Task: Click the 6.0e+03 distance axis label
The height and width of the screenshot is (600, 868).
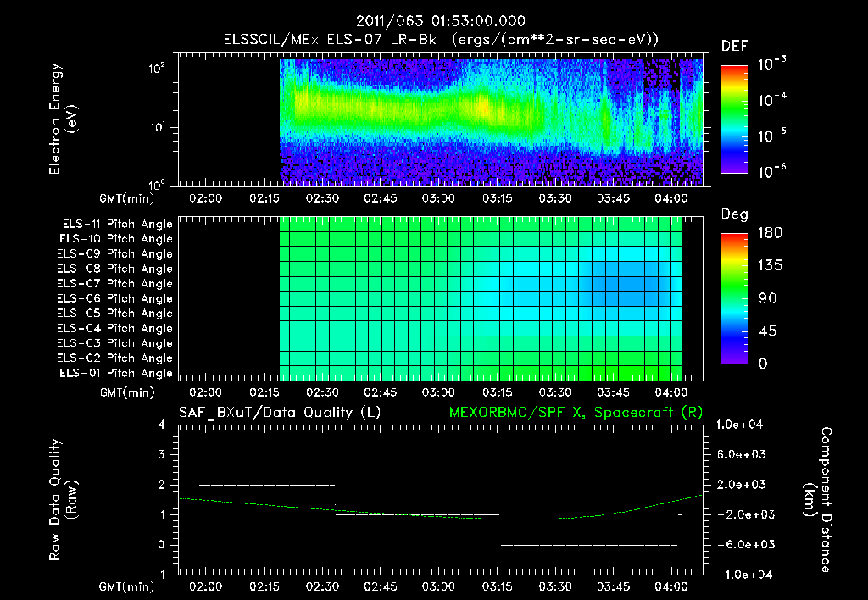Action: [742, 455]
